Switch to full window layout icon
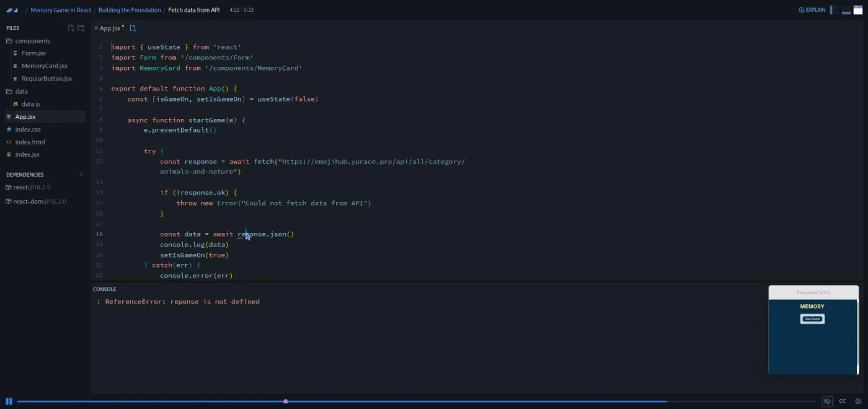Image resolution: width=868 pixels, height=409 pixels. tap(858, 10)
